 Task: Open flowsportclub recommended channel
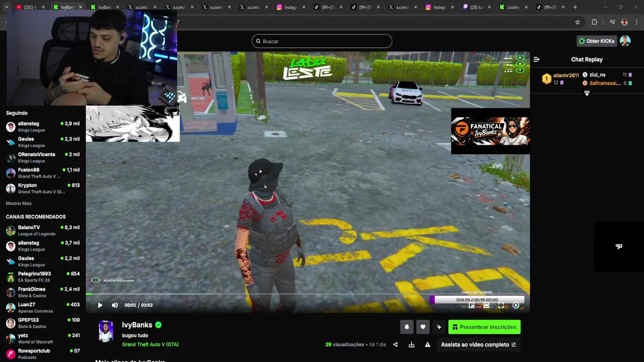[x=43, y=354]
